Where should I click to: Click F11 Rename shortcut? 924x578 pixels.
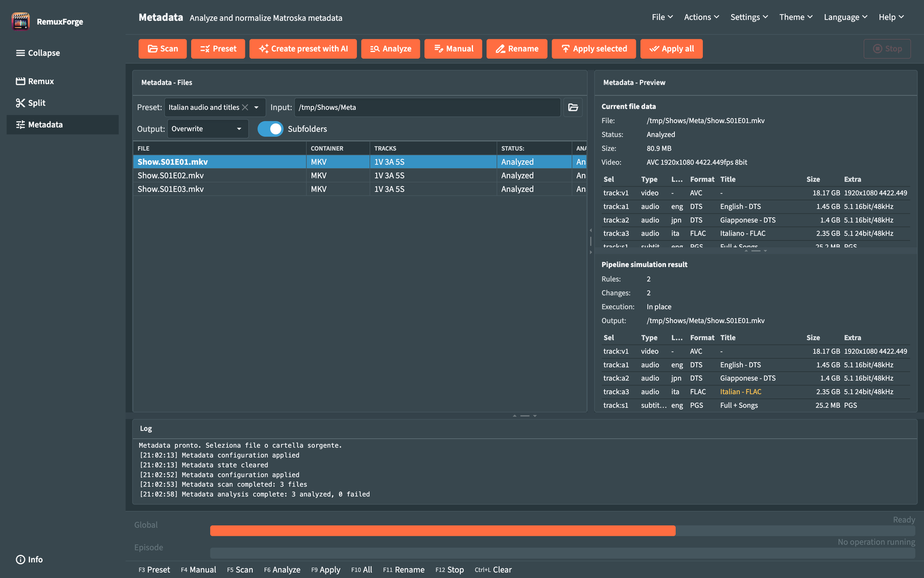click(x=404, y=570)
